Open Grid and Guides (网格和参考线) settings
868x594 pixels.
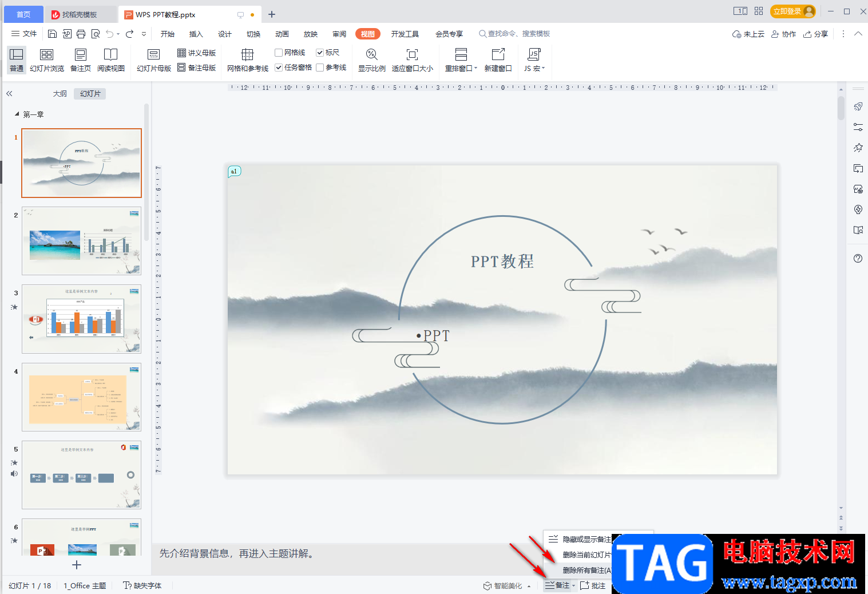click(248, 60)
